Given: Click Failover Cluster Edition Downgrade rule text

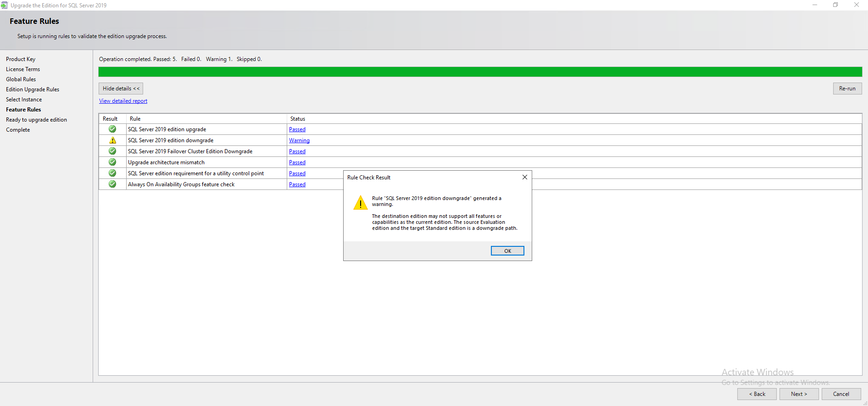Looking at the screenshot, I should click(x=190, y=151).
